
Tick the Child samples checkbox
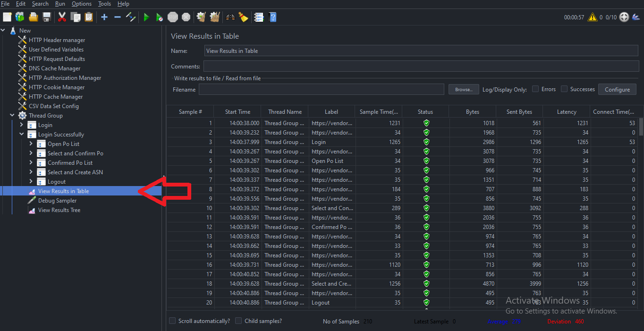[x=238, y=321]
